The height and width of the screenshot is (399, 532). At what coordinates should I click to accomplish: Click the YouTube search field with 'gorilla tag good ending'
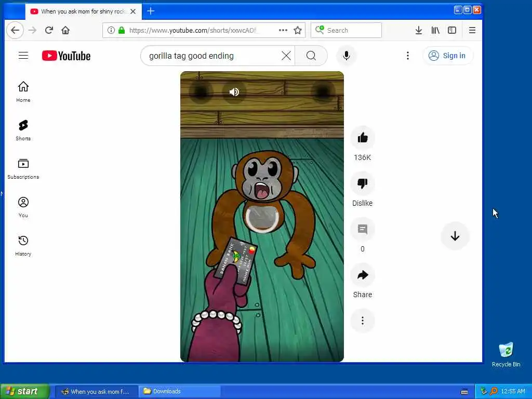pyautogui.click(x=212, y=56)
